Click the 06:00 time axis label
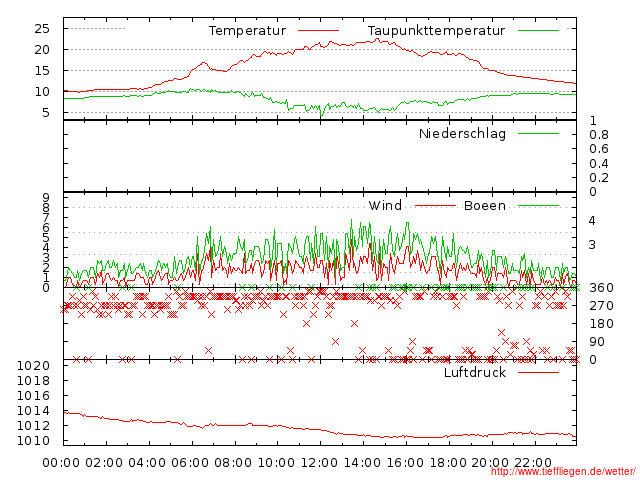Image resolution: width=640 pixels, height=480 pixels. coord(190,463)
